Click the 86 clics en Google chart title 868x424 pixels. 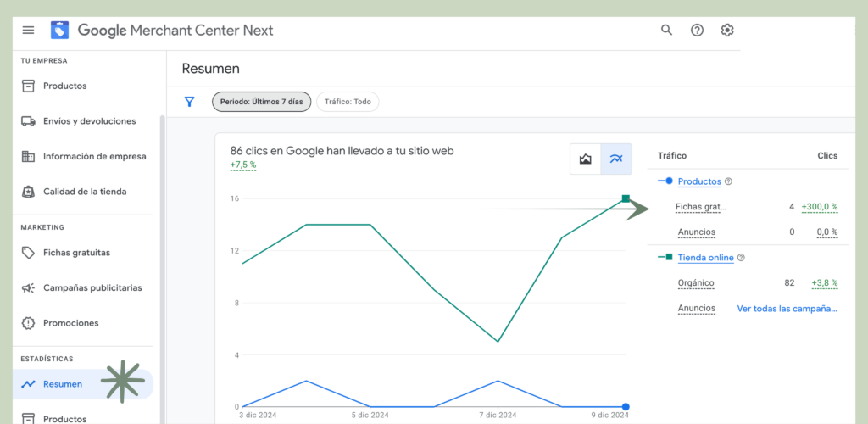[x=342, y=151]
